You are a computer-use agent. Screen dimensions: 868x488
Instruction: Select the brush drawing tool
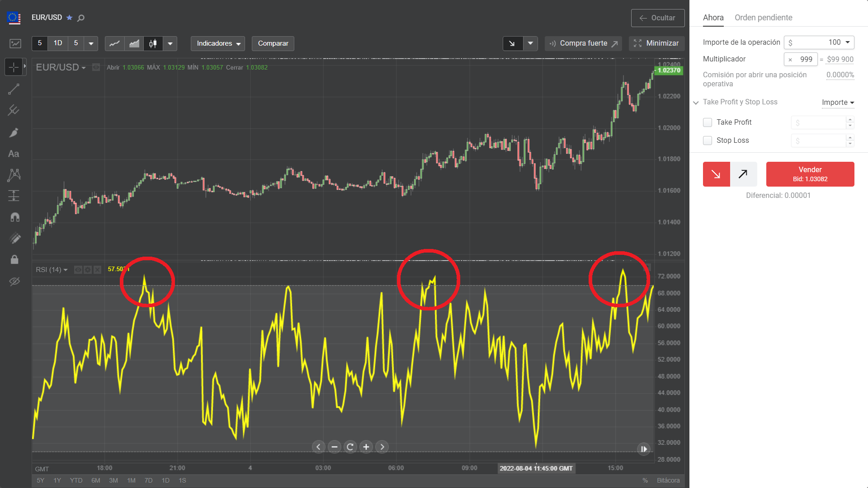[14, 132]
